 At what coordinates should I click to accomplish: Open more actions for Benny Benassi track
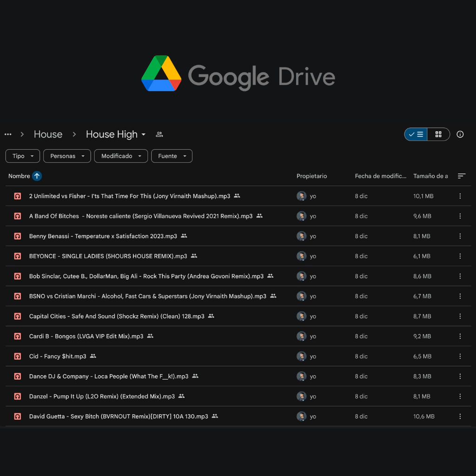pos(460,236)
